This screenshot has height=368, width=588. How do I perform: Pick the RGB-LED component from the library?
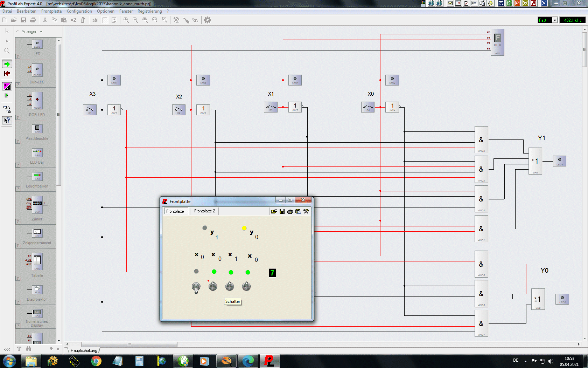coord(37,104)
